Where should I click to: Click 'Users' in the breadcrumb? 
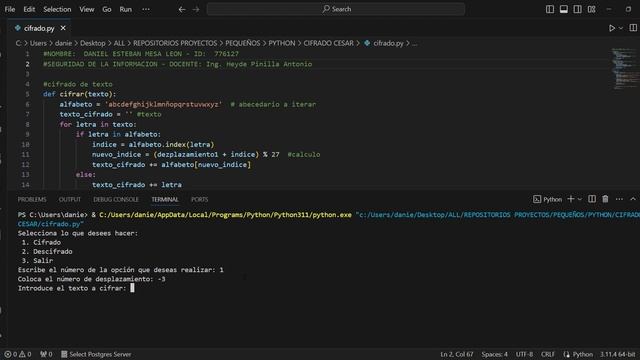(38, 43)
